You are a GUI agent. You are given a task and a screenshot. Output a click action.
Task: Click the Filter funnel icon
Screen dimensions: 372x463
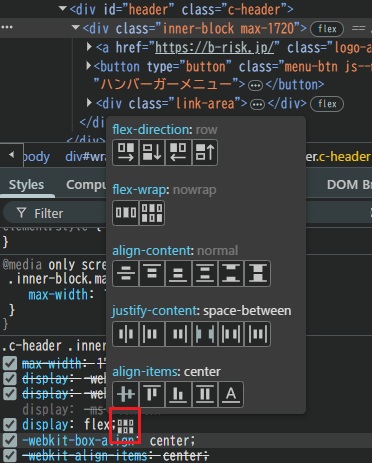click(x=21, y=213)
